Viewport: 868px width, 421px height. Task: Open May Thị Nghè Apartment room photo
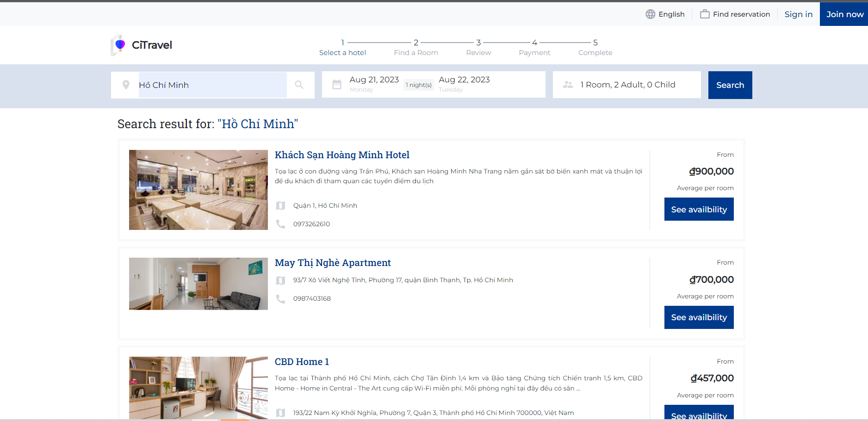(198, 284)
